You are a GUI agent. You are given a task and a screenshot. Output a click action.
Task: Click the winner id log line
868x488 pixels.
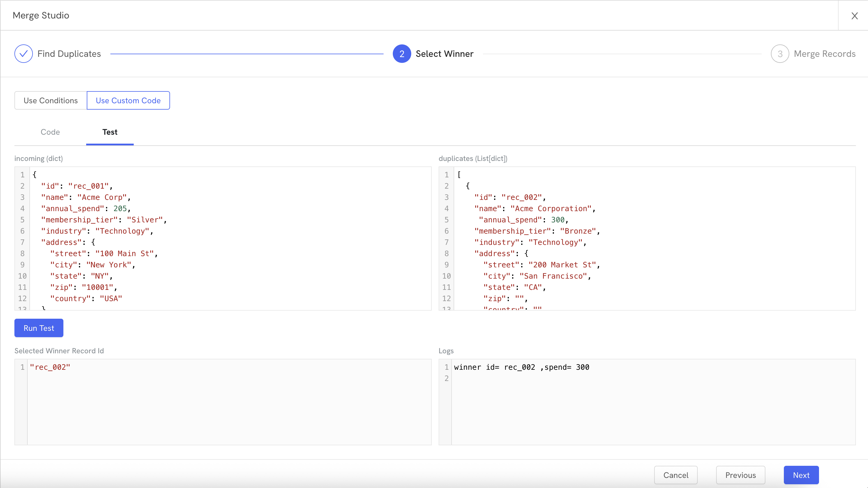point(522,367)
